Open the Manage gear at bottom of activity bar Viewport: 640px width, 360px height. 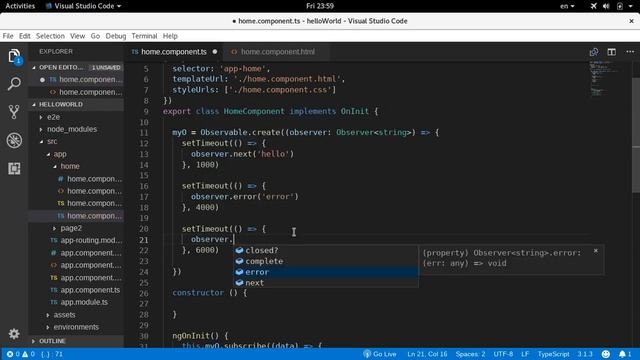pos(14,333)
